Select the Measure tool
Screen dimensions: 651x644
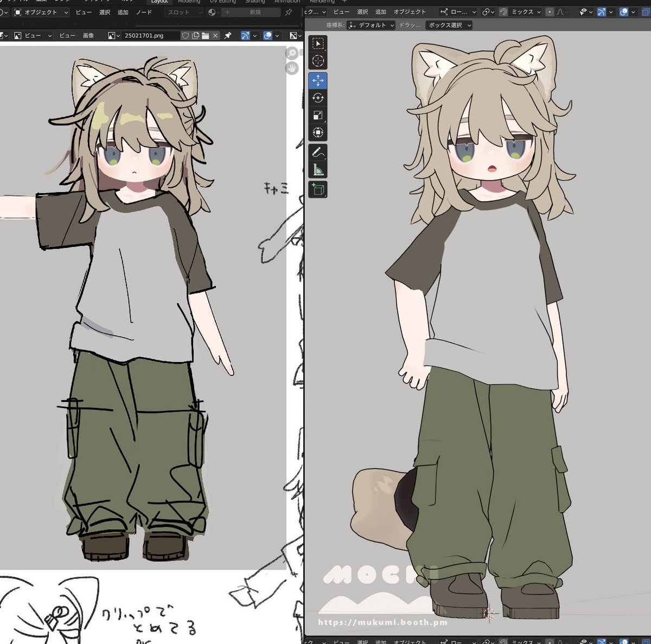pyautogui.click(x=318, y=170)
